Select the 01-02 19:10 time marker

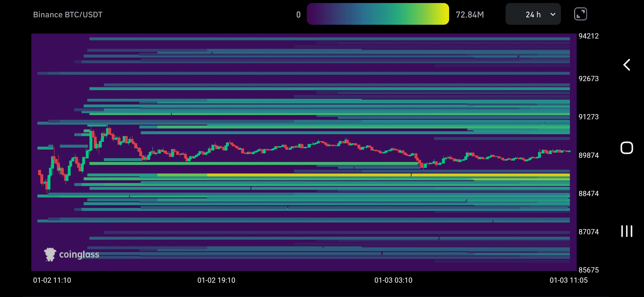tap(216, 280)
